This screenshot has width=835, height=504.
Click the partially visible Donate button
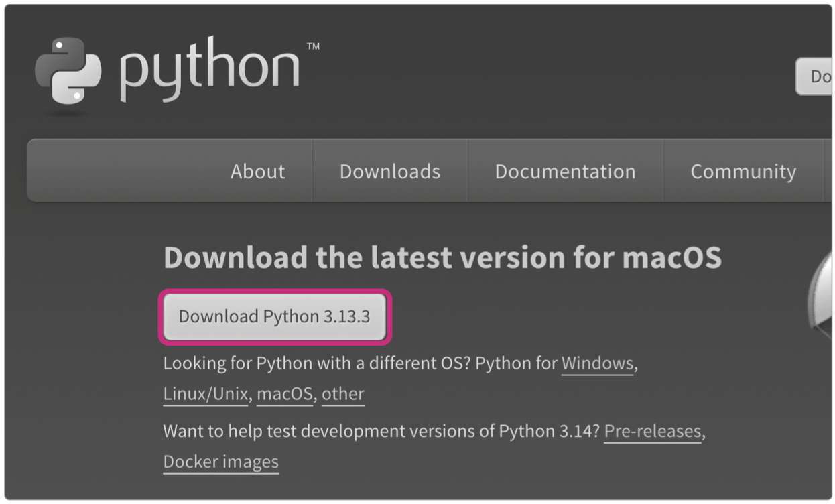point(815,76)
